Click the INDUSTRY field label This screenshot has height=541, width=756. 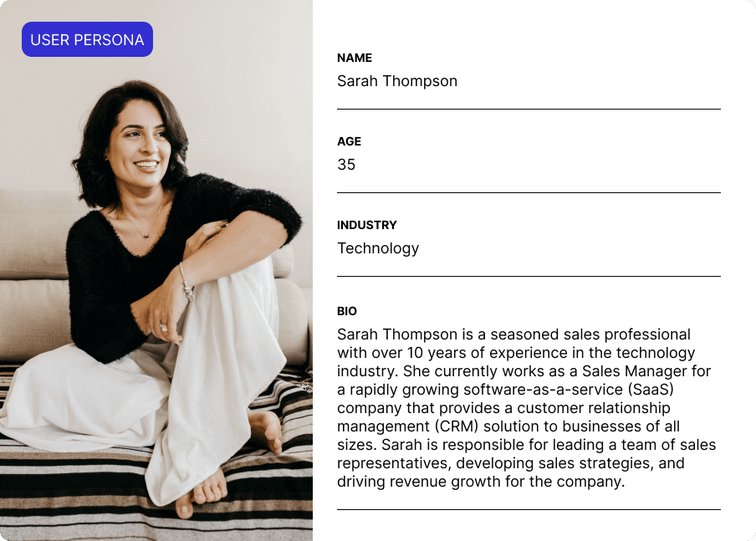(x=367, y=225)
